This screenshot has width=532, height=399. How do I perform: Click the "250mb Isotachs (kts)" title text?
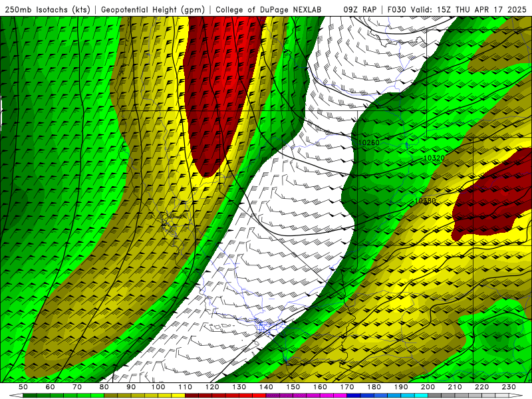47,10
